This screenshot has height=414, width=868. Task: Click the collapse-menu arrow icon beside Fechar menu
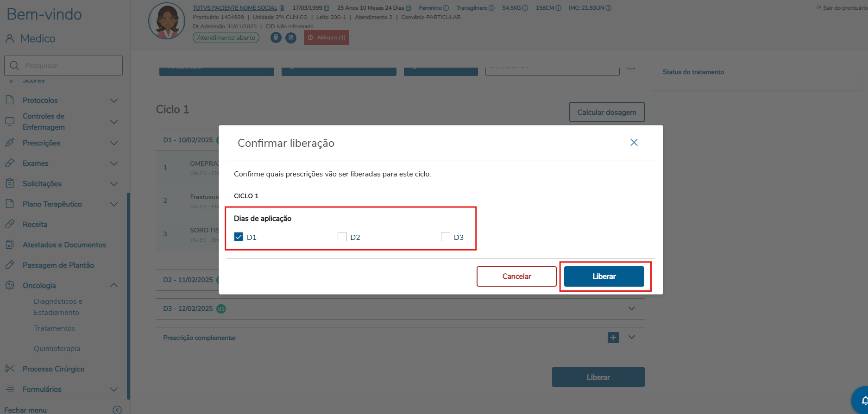click(117, 410)
